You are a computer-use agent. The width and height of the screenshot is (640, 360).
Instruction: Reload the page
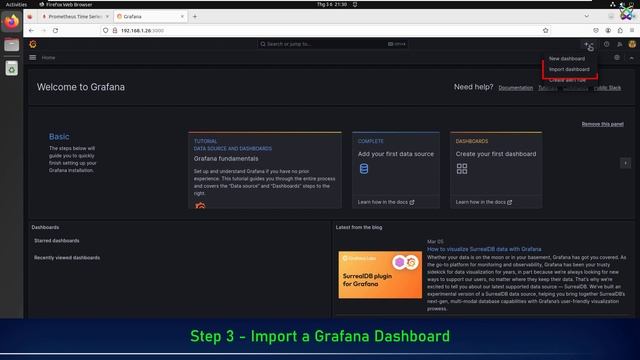click(56, 31)
